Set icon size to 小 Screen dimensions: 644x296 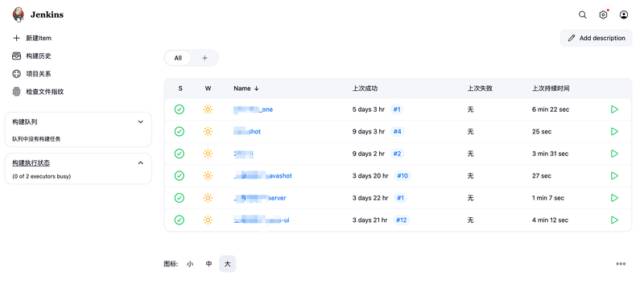click(x=190, y=264)
